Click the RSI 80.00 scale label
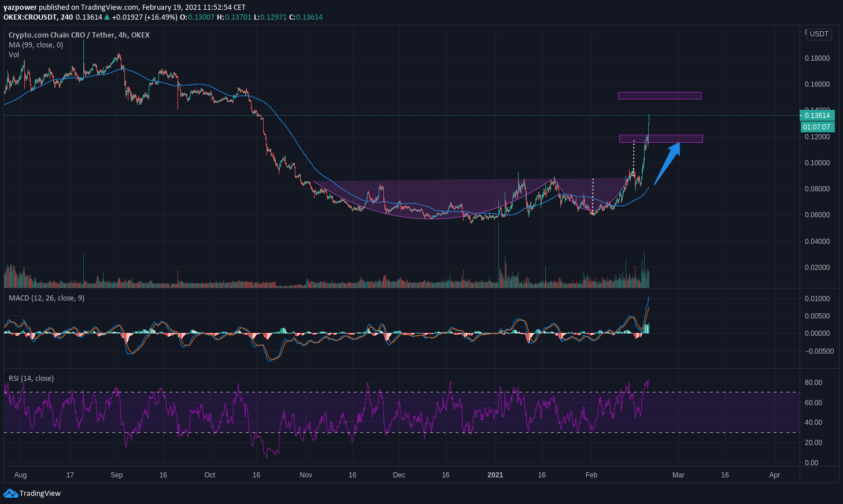843x504 pixels. [813, 382]
